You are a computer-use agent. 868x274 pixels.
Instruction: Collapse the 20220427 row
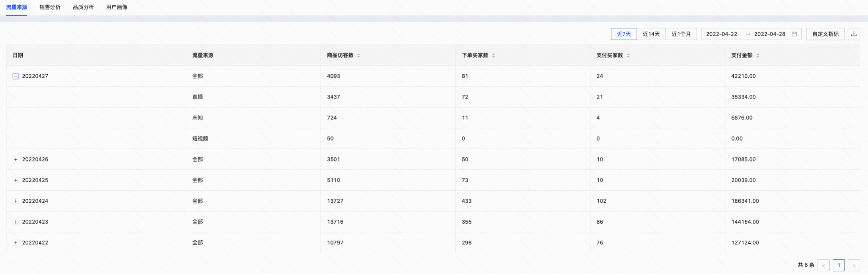pyautogui.click(x=16, y=76)
